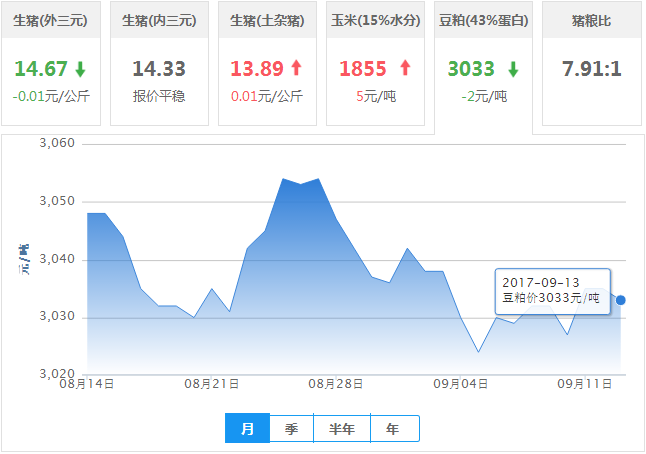Click the 1855 corn price value
Image resolution: width=646 pixels, height=454 pixels.
(x=363, y=69)
